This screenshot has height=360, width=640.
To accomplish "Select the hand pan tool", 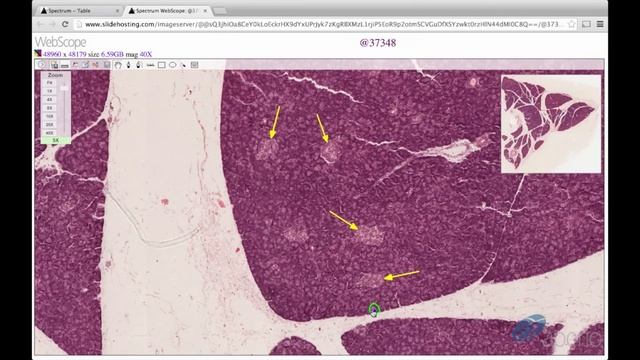I will click(118, 65).
